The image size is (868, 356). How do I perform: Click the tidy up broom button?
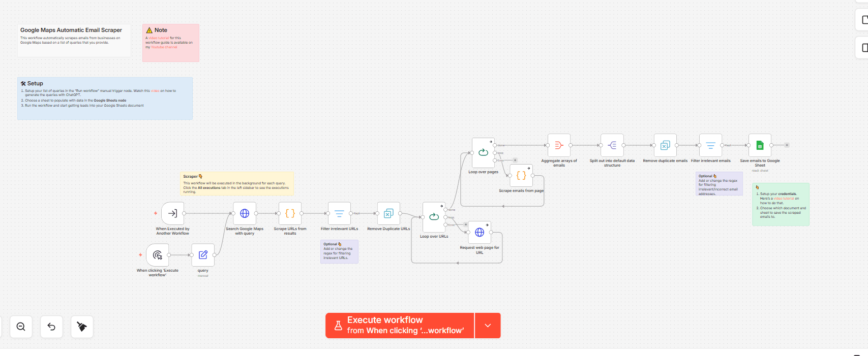82,327
